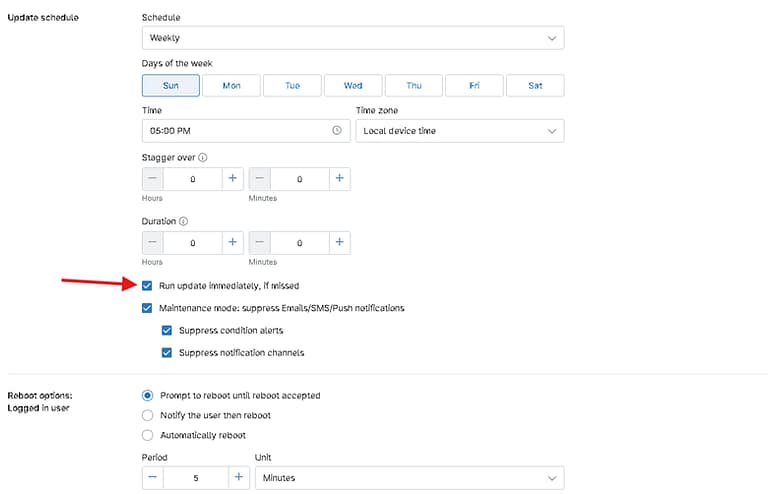This screenshot has height=494, width=768.
Task: Toggle Sun day selection
Action: [170, 86]
